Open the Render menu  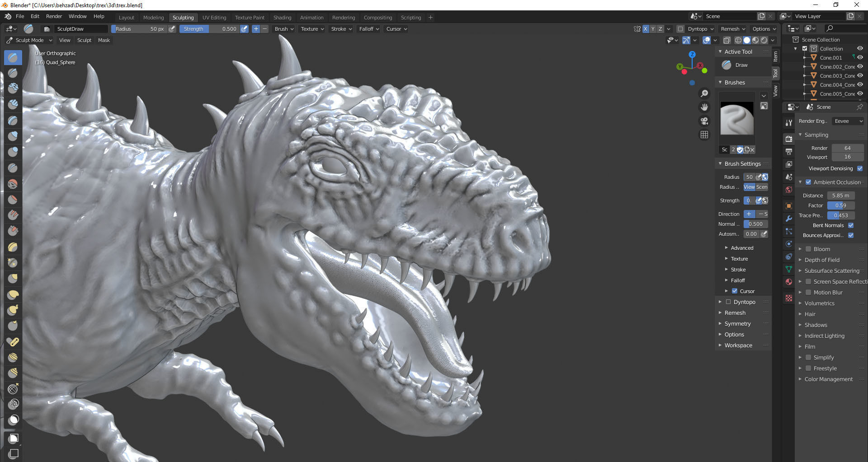[x=54, y=16]
